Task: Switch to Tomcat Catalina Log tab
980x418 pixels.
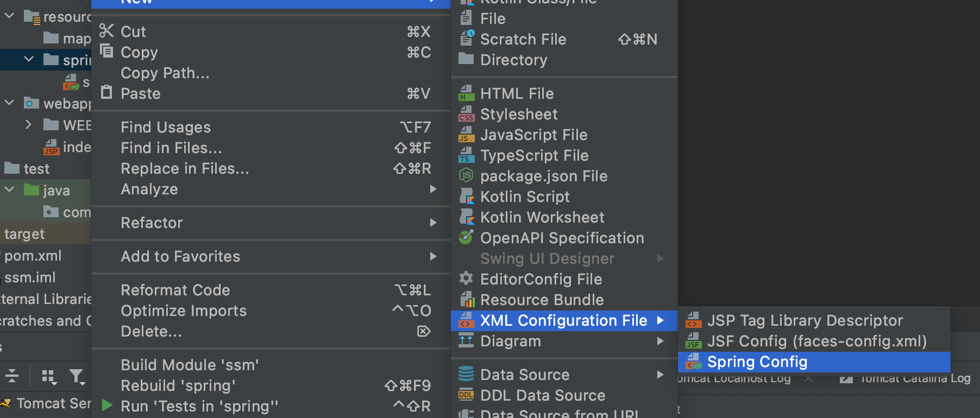Action: point(915,379)
